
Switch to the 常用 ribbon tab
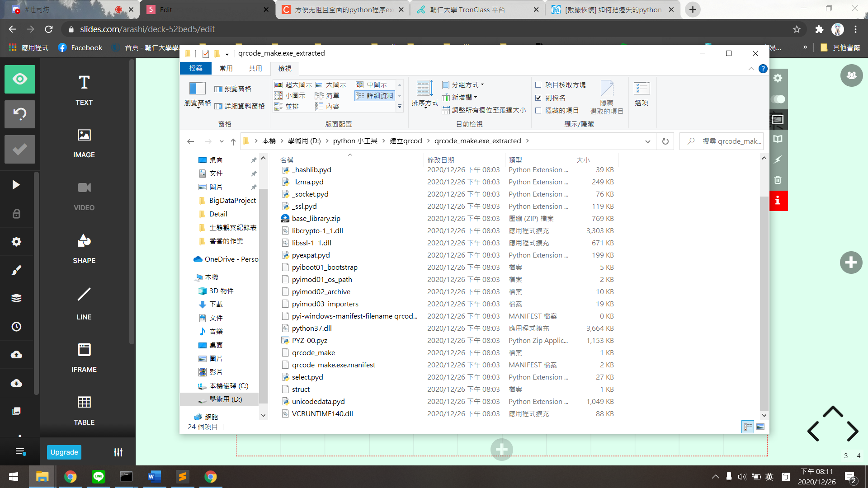click(226, 68)
